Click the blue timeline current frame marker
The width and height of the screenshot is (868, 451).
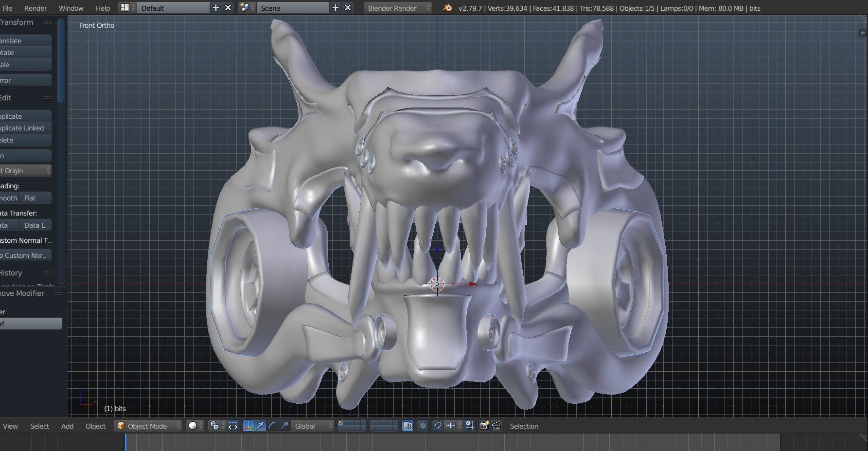tap(125, 442)
